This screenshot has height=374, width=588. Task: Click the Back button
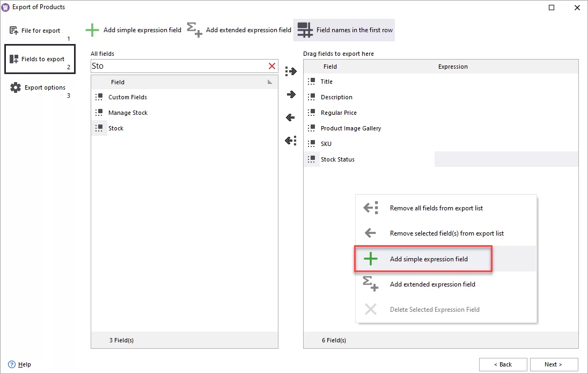click(503, 364)
